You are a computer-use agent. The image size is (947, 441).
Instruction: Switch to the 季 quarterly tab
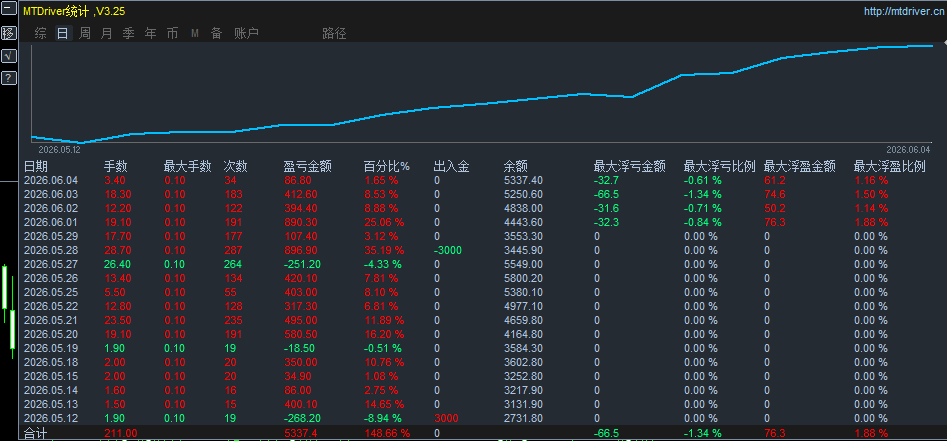(129, 33)
